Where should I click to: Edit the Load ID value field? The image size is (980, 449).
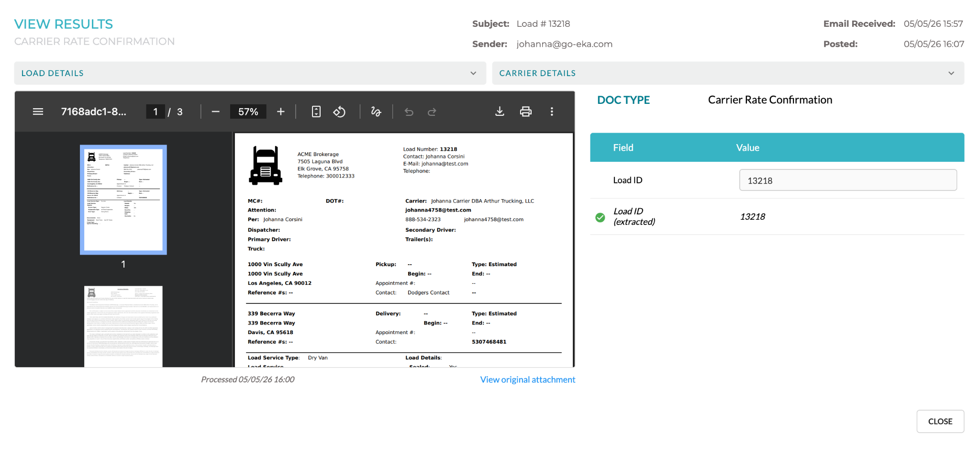[848, 180]
